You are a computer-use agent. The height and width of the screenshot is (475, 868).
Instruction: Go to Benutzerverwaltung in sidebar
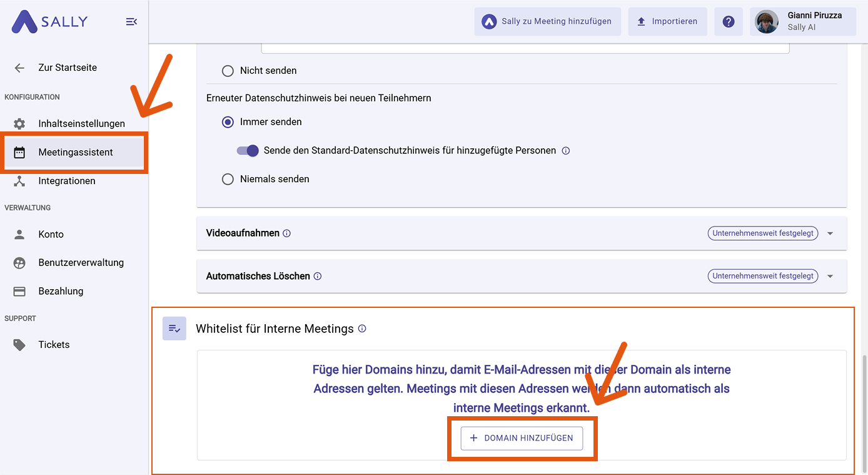[x=81, y=263]
